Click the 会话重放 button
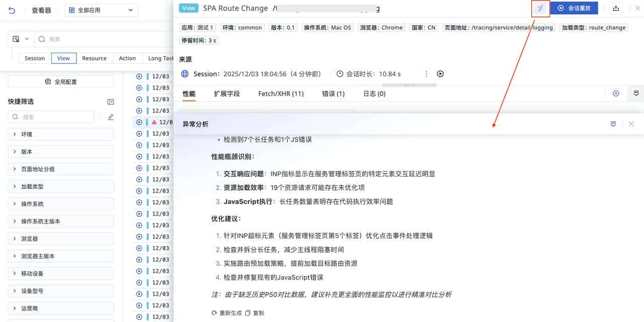 574,8
